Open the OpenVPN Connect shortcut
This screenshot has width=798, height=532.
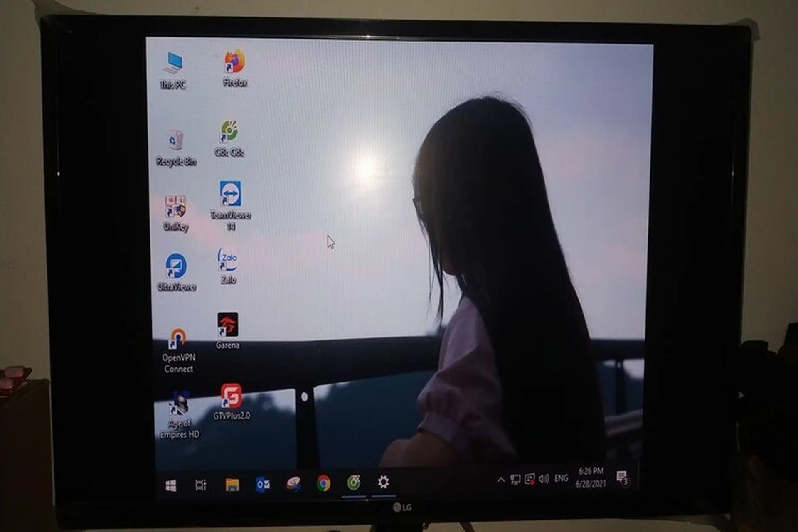point(178,340)
